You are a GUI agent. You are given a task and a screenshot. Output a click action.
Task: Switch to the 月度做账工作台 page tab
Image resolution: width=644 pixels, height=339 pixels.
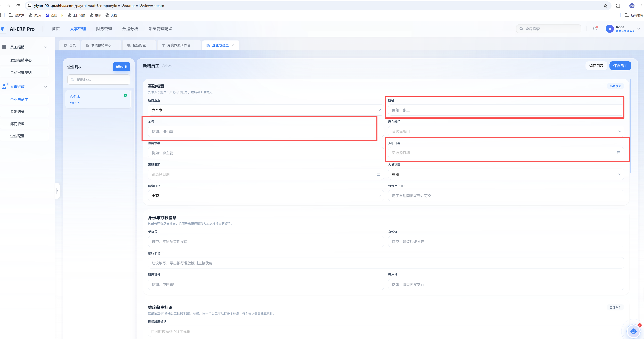pyautogui.click(x=179, y=45)
